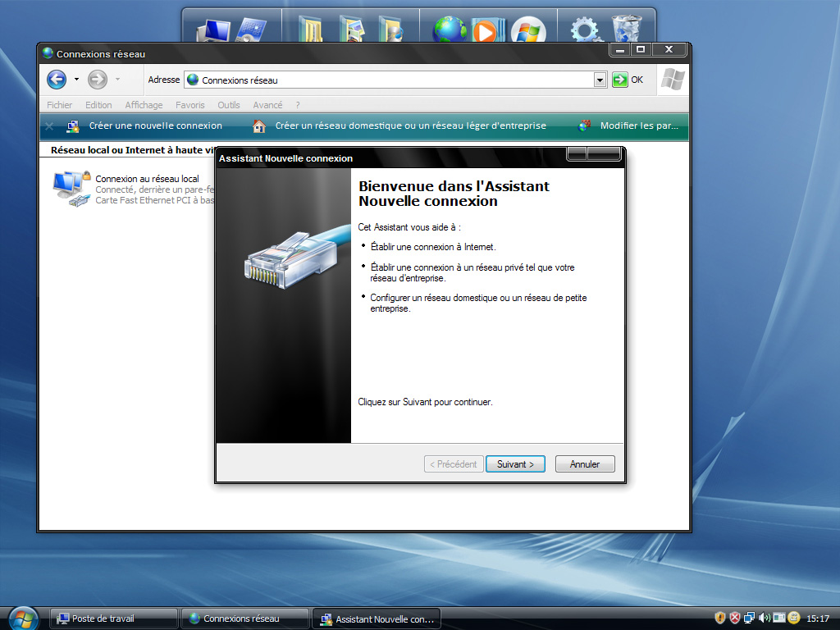Image resolution: width=840 pixels, height=630 pixels.
Task: Click the network computers tray icon
Action: click(x=749, y=619)
